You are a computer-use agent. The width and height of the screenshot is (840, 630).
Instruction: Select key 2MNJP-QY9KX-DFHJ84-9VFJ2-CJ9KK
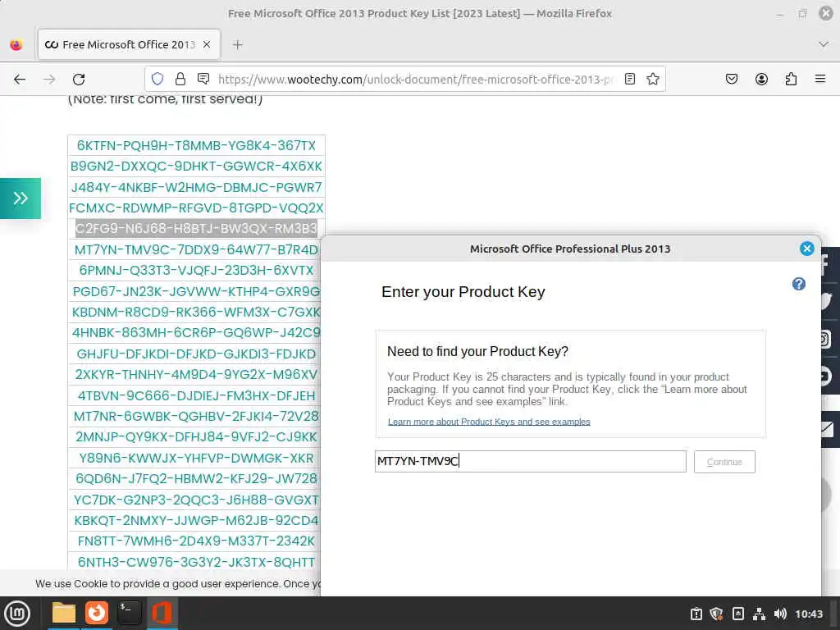pos(196,437)
